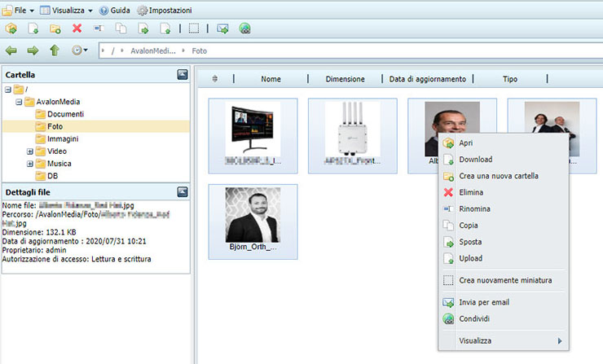The image size is (603, 364).
Task: Select the Björn_Orth photo thumbnail
Action: click(x=253, y=218)
